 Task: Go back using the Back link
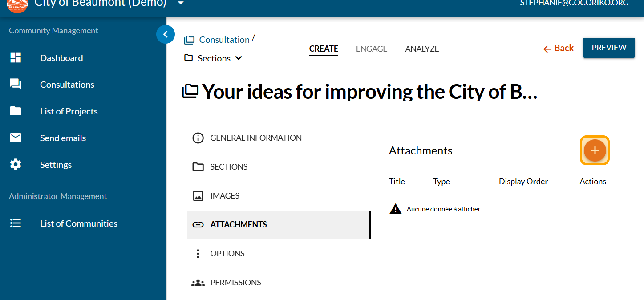pyautogui.click(x=559, y=49)
